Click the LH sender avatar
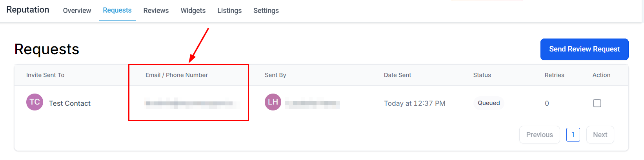Screen dimensions: 644x160 273,102
